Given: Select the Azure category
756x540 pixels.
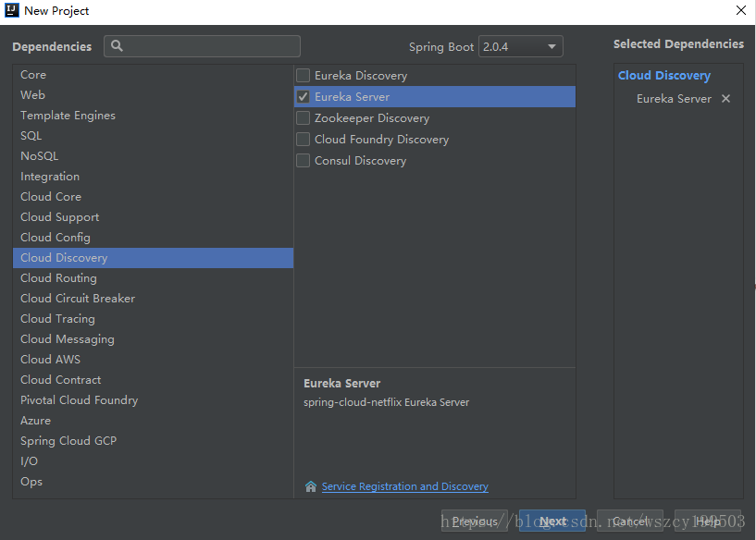Looking at the screenshot, I should (153, 421).
